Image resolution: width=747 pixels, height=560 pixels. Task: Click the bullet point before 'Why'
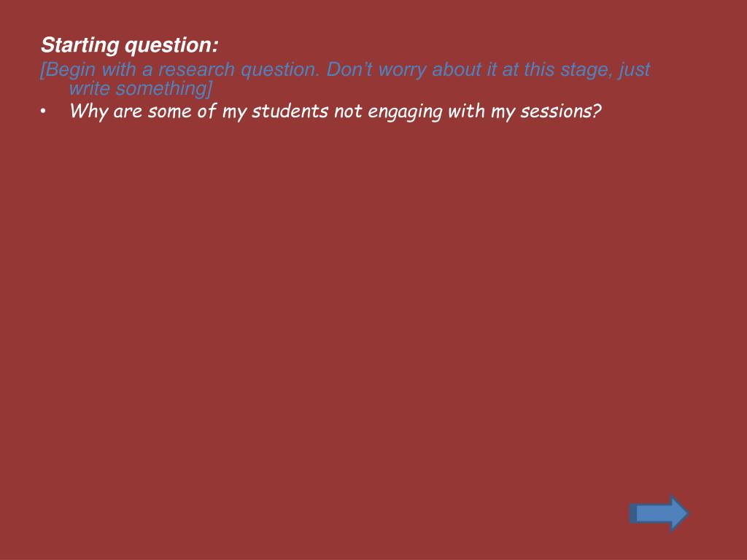click(43, 112)
